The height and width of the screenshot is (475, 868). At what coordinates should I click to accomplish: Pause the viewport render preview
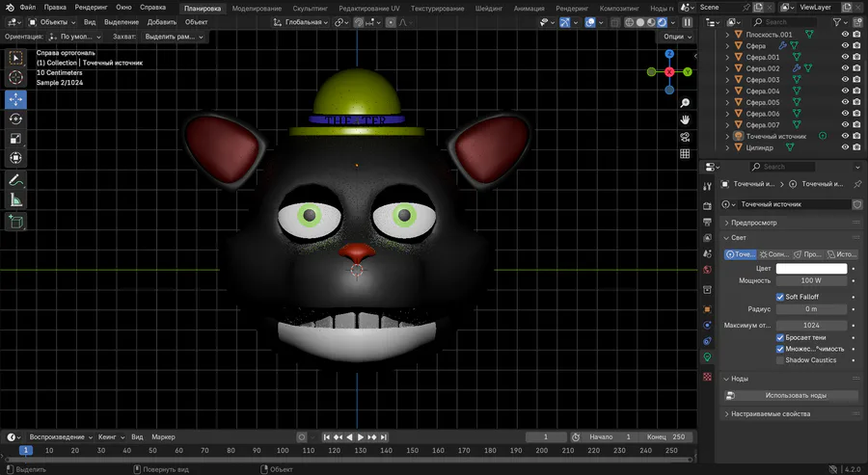point(687,23)
